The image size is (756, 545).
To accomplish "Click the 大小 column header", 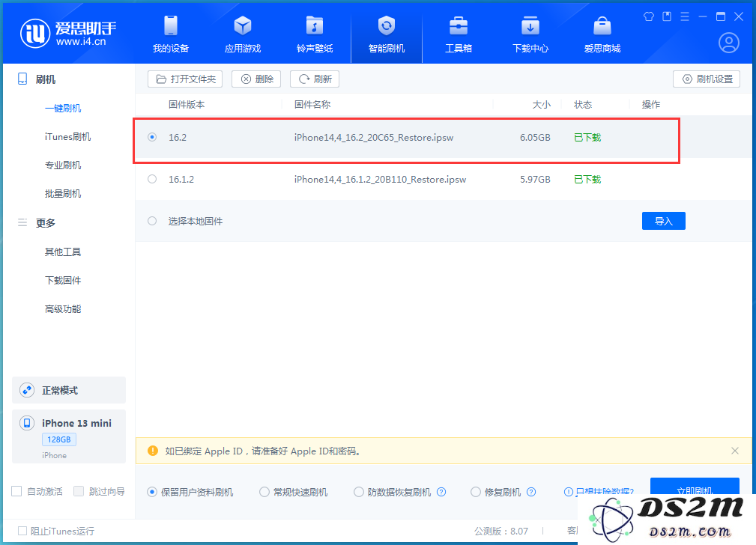I will [x=541, y=105].
